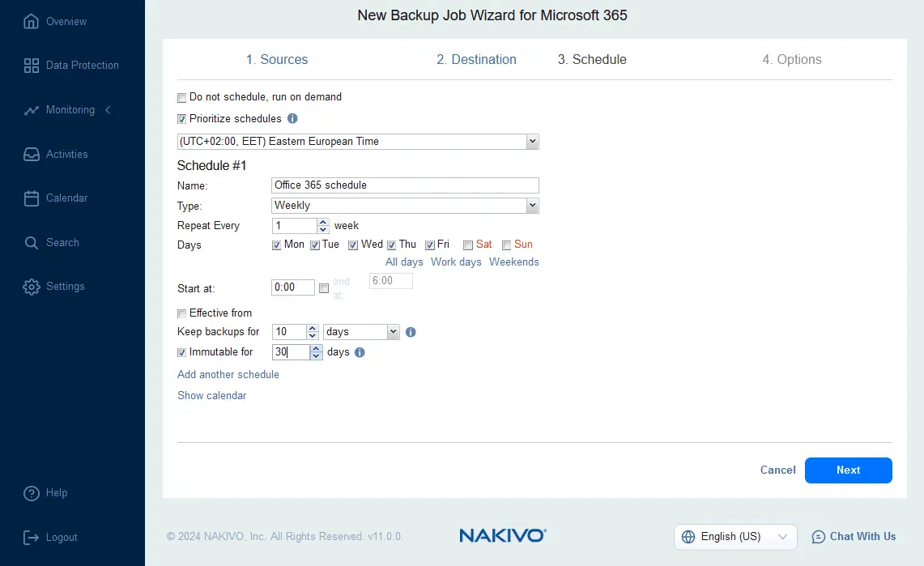
Task: Click the Help question mark icon
Action: coord(32,493)
